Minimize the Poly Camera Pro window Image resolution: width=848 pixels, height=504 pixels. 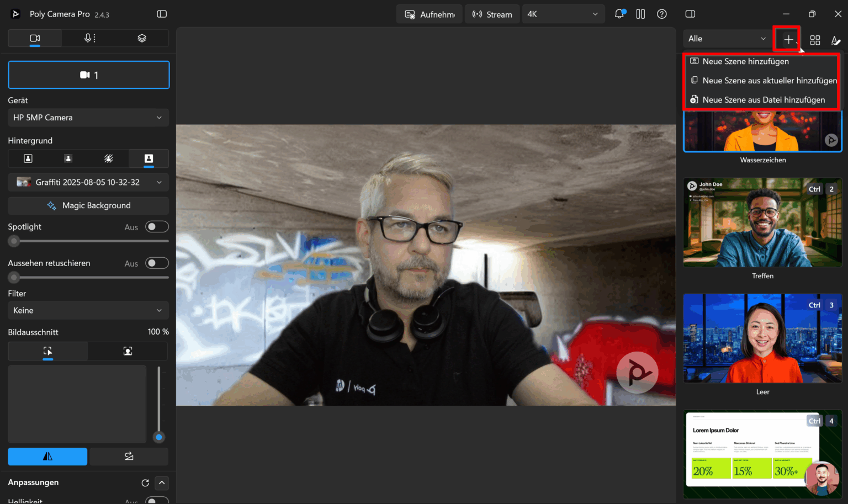tap(786, 14)
